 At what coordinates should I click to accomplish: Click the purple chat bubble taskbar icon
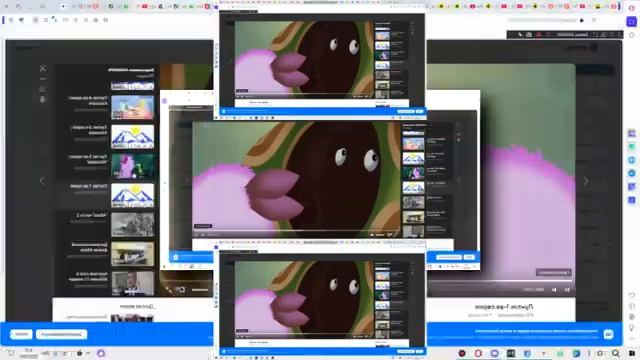tap(494, 353)
